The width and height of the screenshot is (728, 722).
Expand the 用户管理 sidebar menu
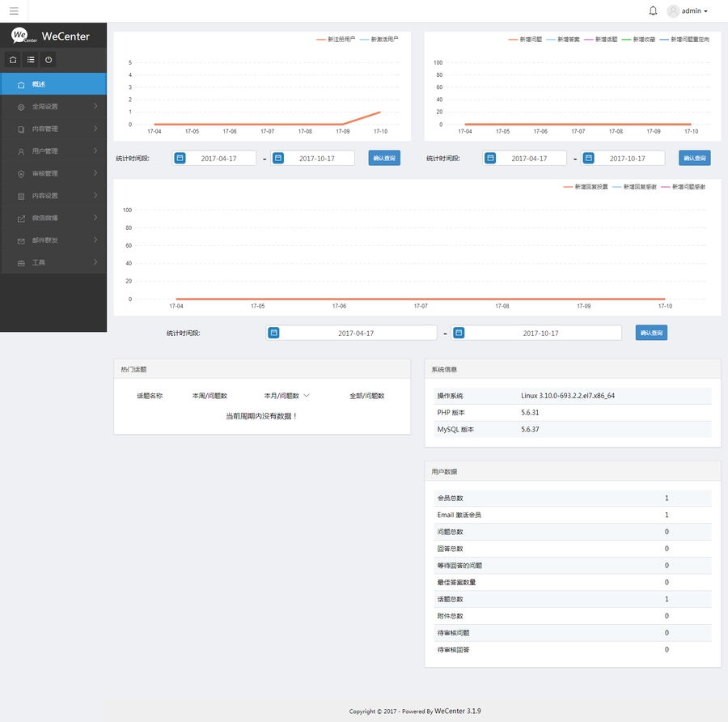(x=53, y=151)
